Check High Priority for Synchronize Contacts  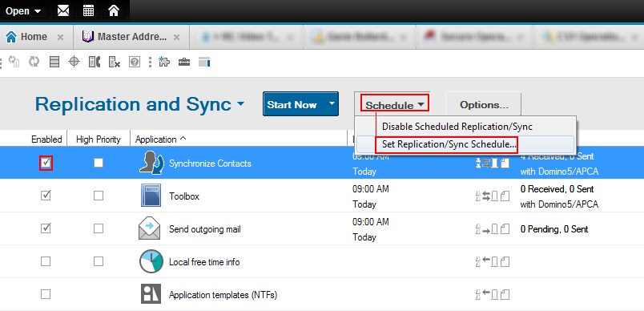(99, 163)
